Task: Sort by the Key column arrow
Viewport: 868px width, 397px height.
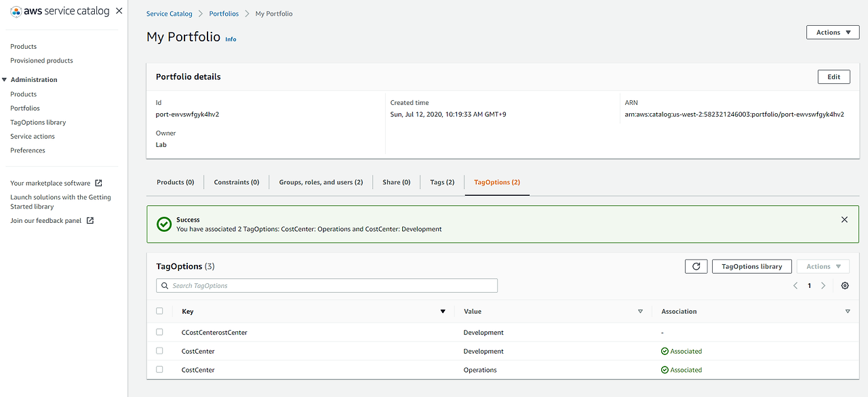Action: 443,312
